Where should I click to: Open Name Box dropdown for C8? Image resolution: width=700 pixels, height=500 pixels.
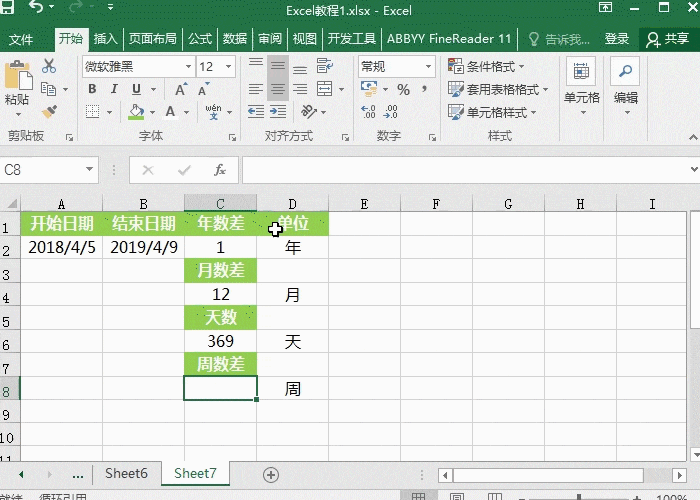tap(89, 170)
